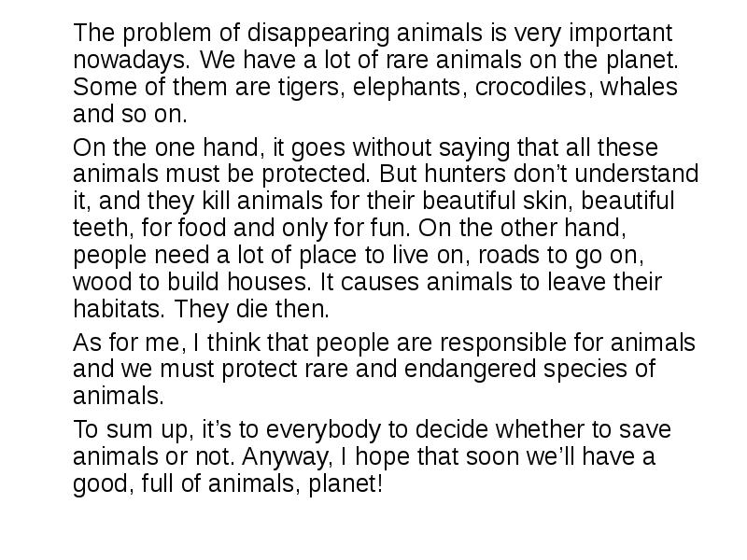Click 'On the one hand' paragraph start
This screenshot has width=747, height=560.
pyautogui.click(x=165, y=147)
